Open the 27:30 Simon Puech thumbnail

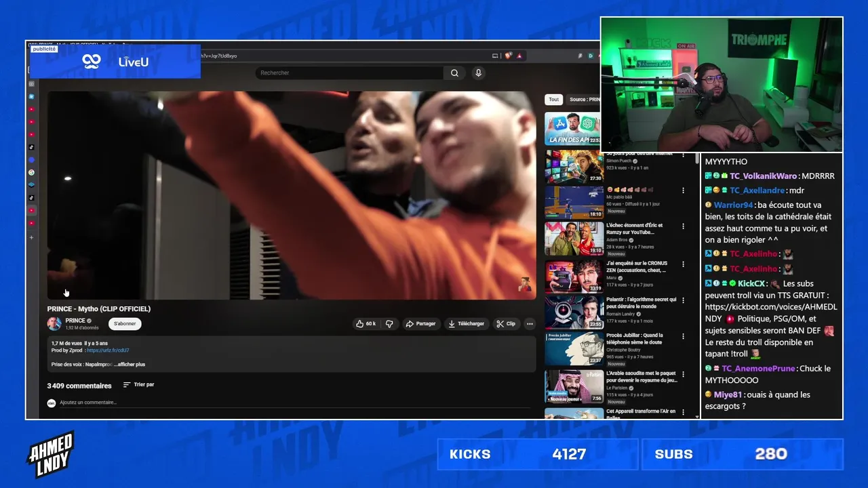coord(574,167)
